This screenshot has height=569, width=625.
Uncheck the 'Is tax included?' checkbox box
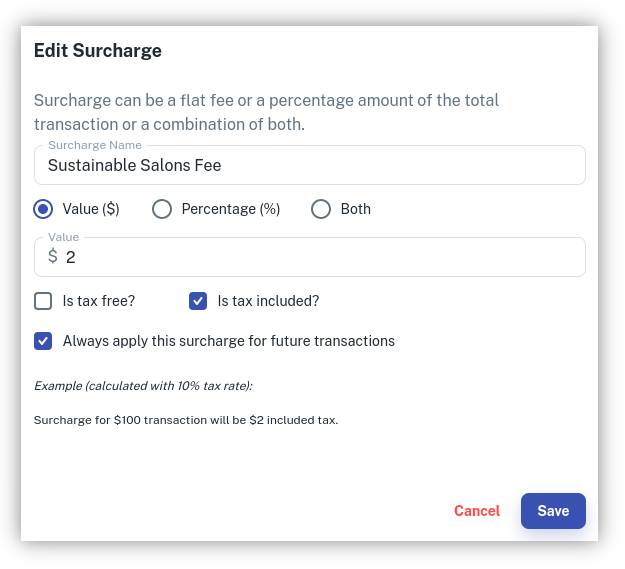click(x=198, y=300)
